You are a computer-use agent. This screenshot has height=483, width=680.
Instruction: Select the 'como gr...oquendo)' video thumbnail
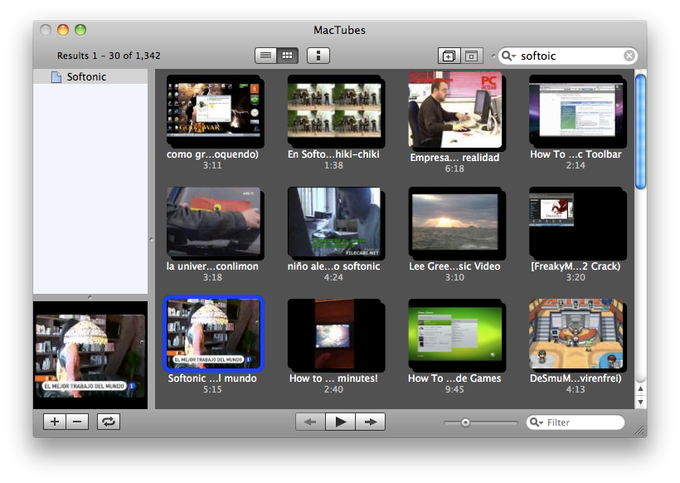[215, 111]
